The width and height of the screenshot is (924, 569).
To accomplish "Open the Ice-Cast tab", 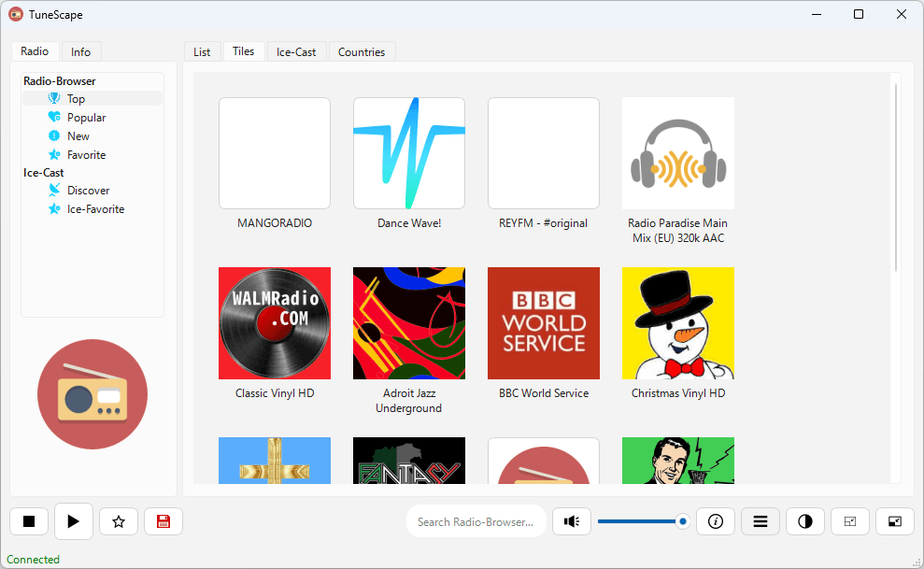I will pos(296,51).
